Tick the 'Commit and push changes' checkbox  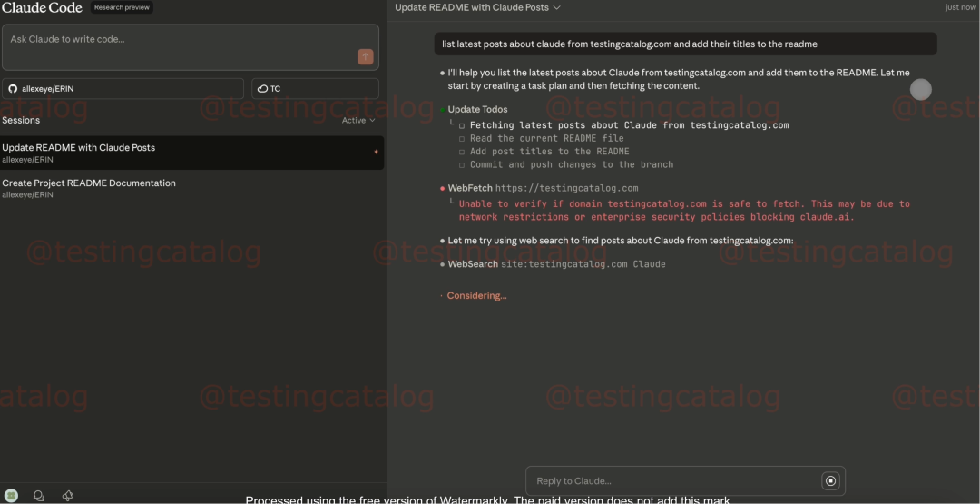pyautogui.click(x=462, y=165)
